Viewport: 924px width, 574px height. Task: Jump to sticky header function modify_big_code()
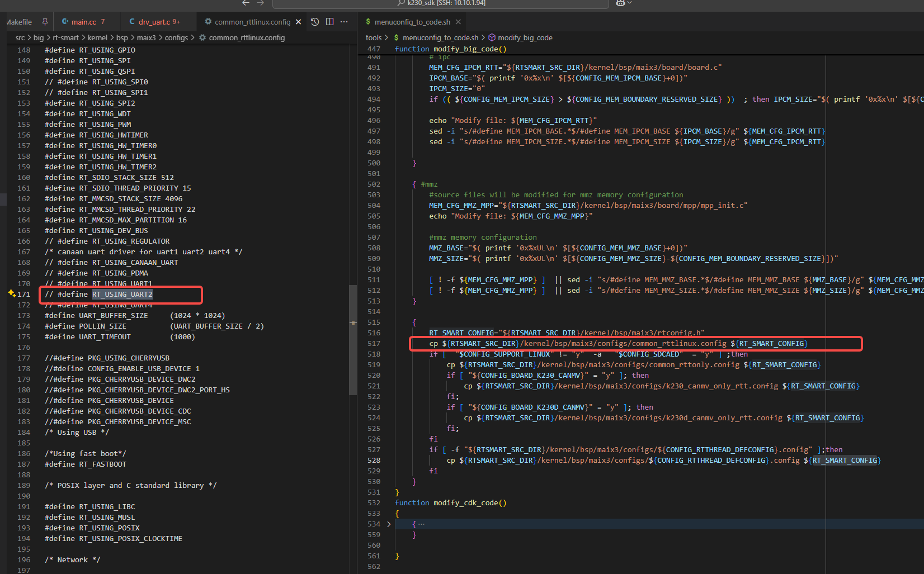(x=451, y=49)
